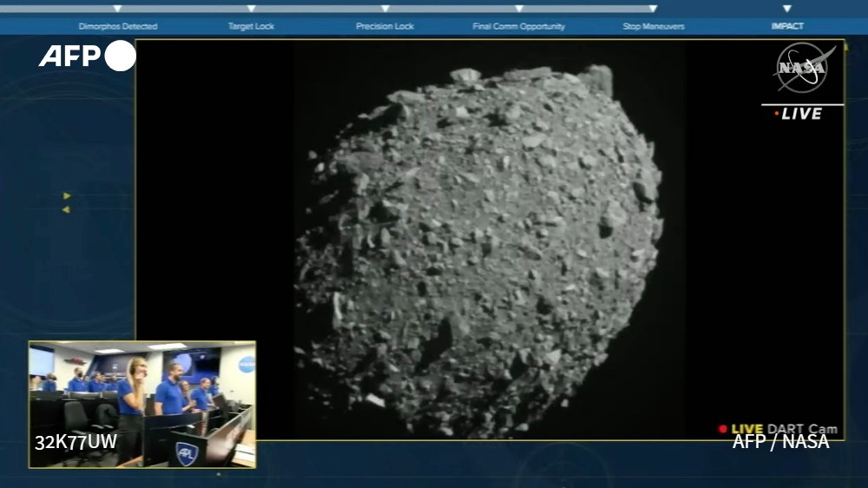Image resolution: width=868 pixels, height=488 pixels.
Task: Click the left-pointing yellow arrow on left panel
Action: pyautogui.click(x=67, y=209)
